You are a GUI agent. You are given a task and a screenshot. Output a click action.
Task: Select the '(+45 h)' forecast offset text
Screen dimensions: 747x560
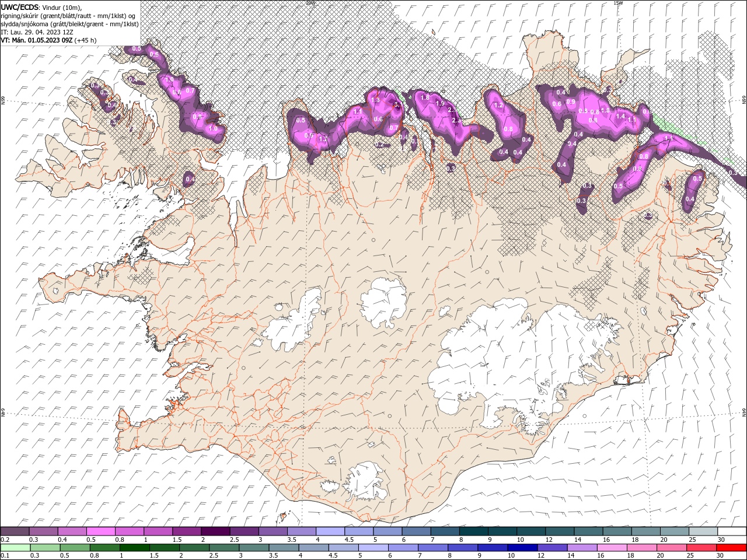coord(86,40)
